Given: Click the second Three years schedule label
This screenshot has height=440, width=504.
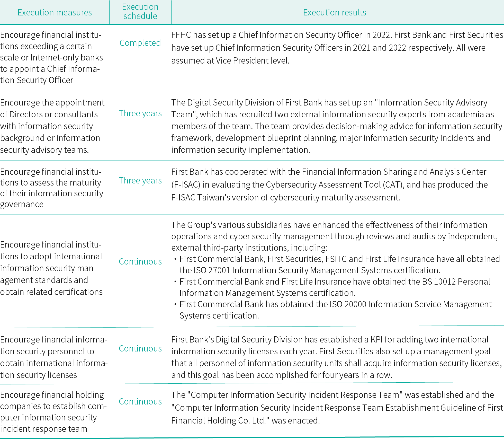Looking at the screenshot, I should click(x=140, y=180).
